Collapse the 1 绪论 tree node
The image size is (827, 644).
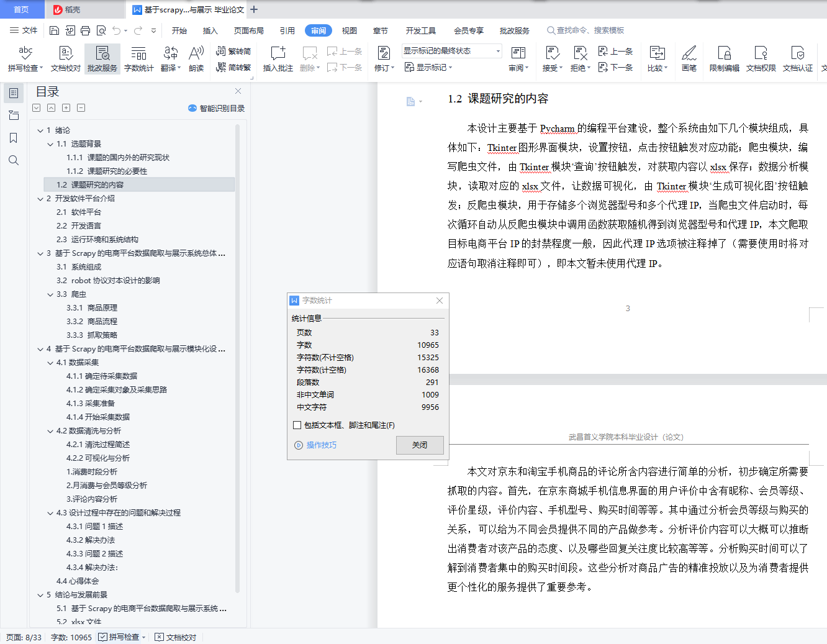[x=40, y=130]
